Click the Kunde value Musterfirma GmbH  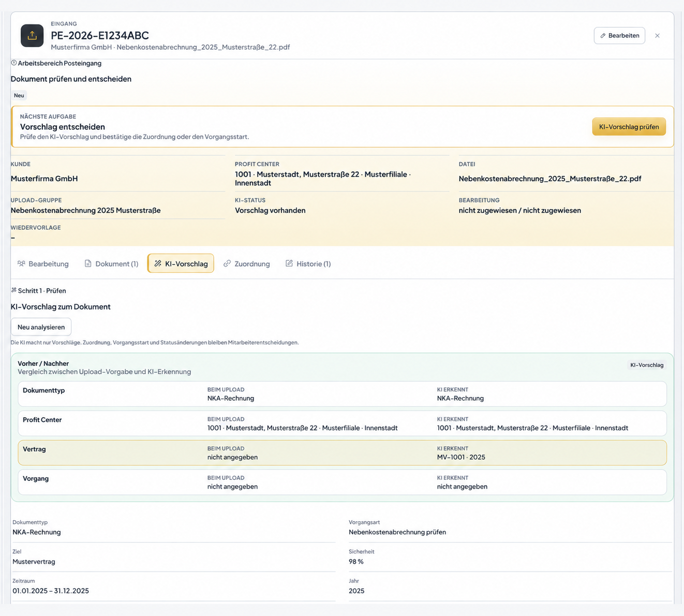pyautogui.click(x=44, y=179)
